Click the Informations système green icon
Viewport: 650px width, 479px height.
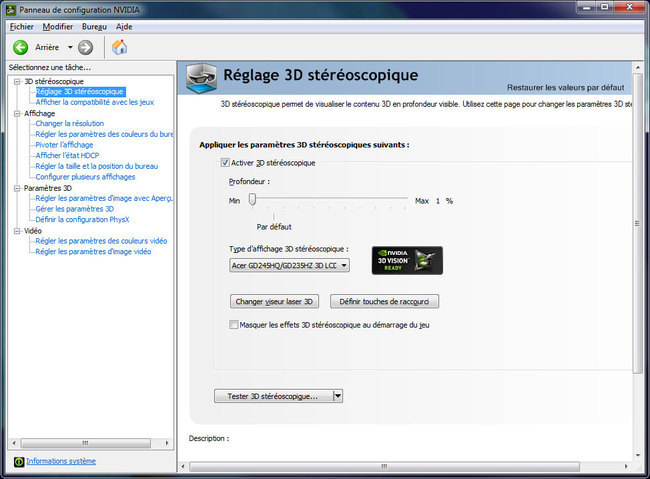19,462
